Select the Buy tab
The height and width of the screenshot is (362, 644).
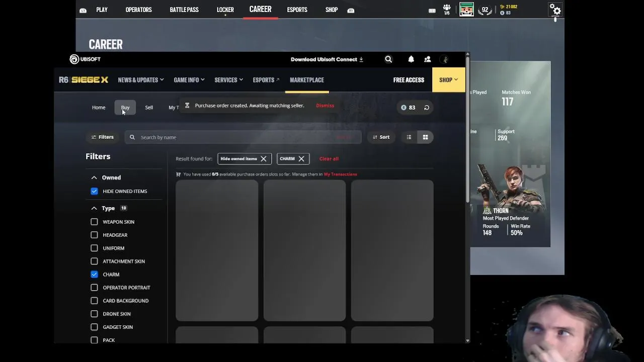click(125, 108)
